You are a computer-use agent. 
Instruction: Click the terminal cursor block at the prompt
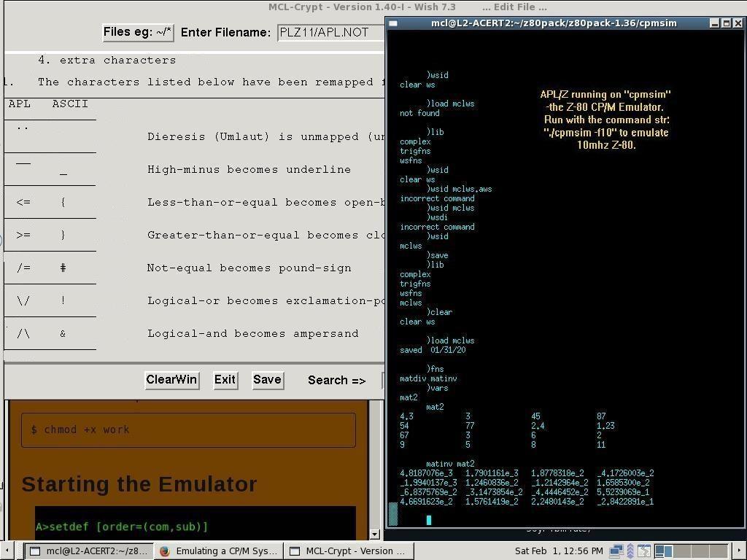tap(429, 521)
